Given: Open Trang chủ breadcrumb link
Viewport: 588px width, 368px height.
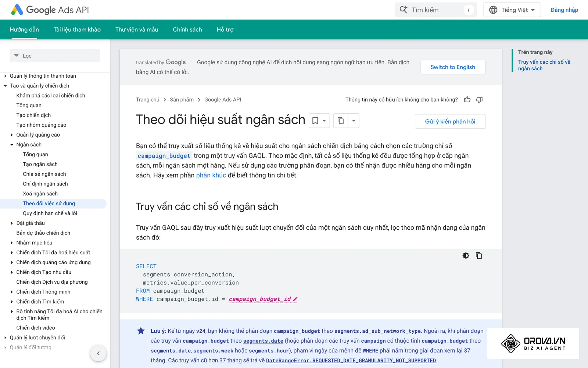Looking at the screenshot, I should coord(148,100).
